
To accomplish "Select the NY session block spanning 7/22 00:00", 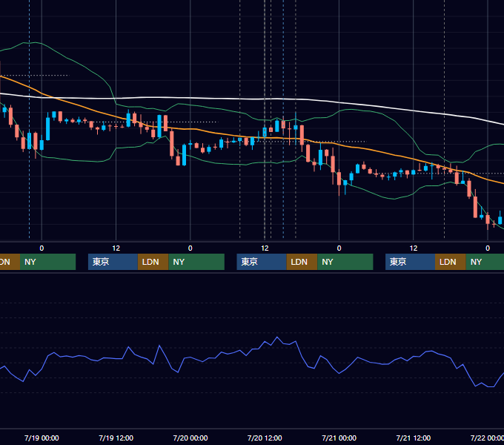I will coord(485,262).
